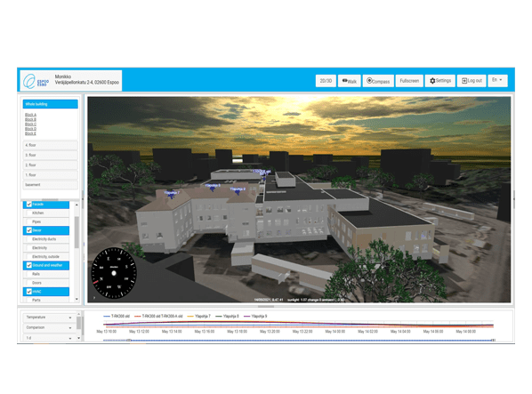Screen dimensions: 532x394
Task: Open the Comparison dropdown
Action: (x=49, y=327)
